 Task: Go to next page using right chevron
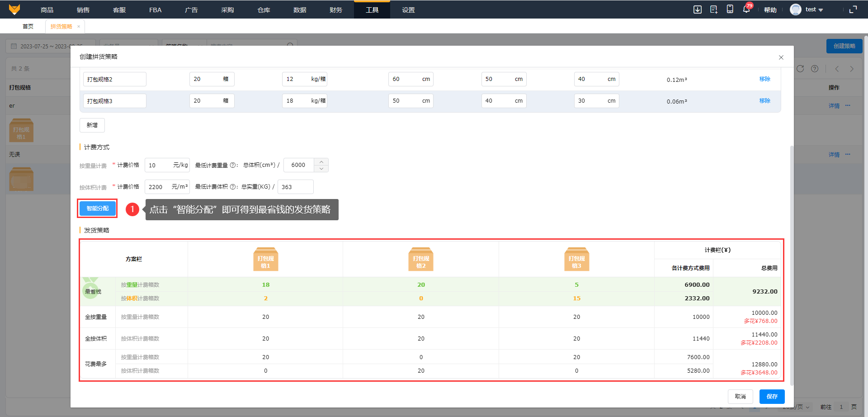[x=852, y=69]
